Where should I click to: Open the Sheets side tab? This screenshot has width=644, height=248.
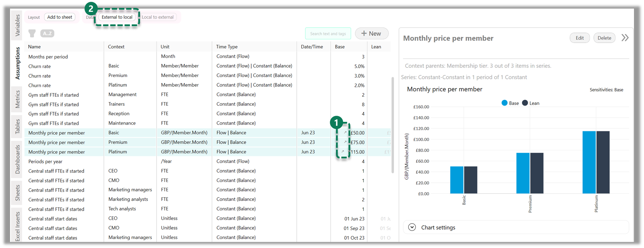18,192
